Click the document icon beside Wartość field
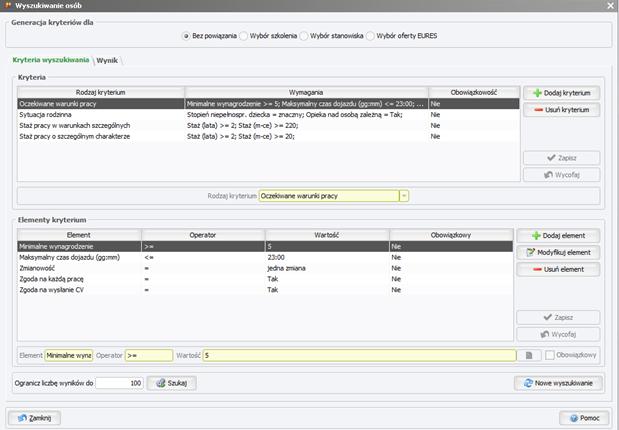Viewport: 619px width, 430px height. click(529, 355)
